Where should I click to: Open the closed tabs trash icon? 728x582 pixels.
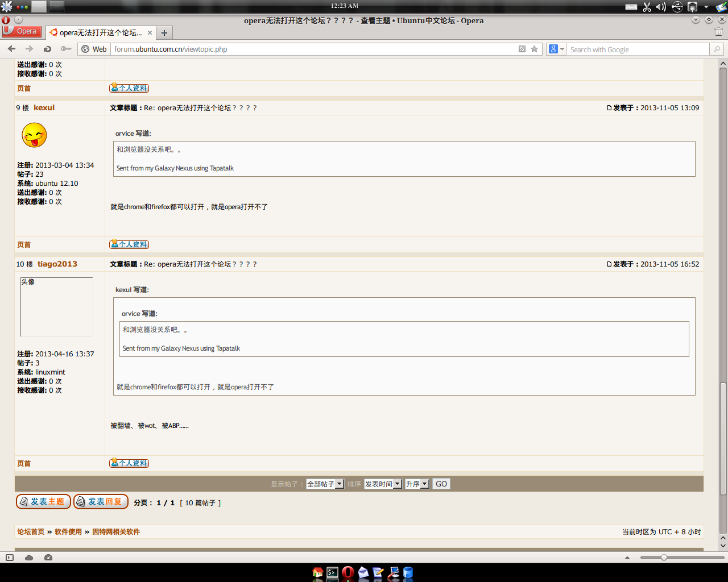point(718,32)
